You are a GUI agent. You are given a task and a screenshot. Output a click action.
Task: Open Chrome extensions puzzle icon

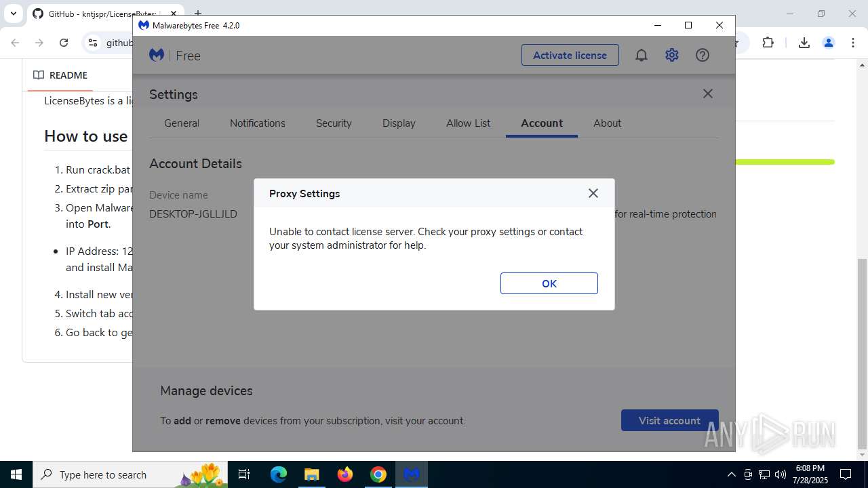[768, 43]
